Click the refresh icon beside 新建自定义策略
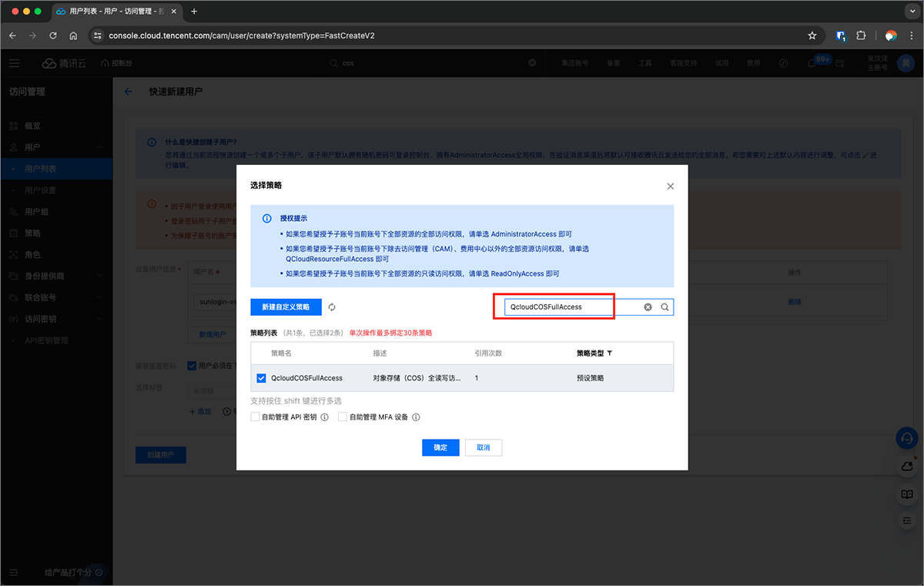Image resolution: width=924 pixels, height=586 pixels. point(332,307)
